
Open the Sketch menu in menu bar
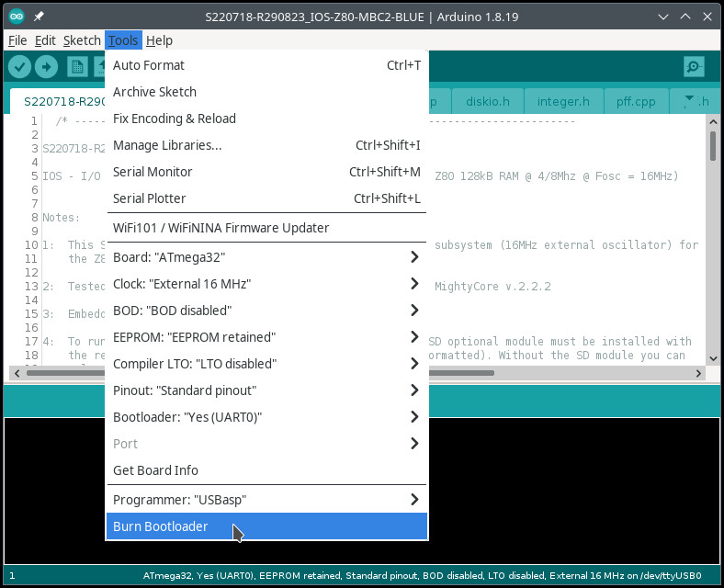81,40
